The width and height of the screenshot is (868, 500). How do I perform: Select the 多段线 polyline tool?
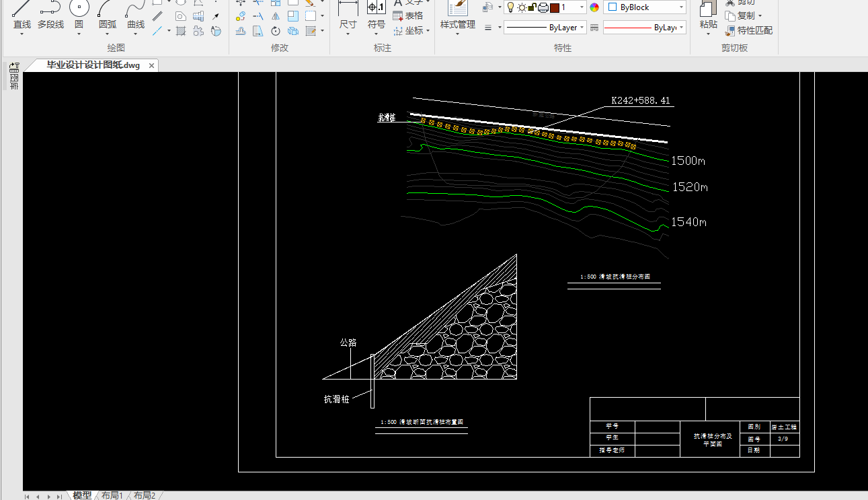point(50,16)
